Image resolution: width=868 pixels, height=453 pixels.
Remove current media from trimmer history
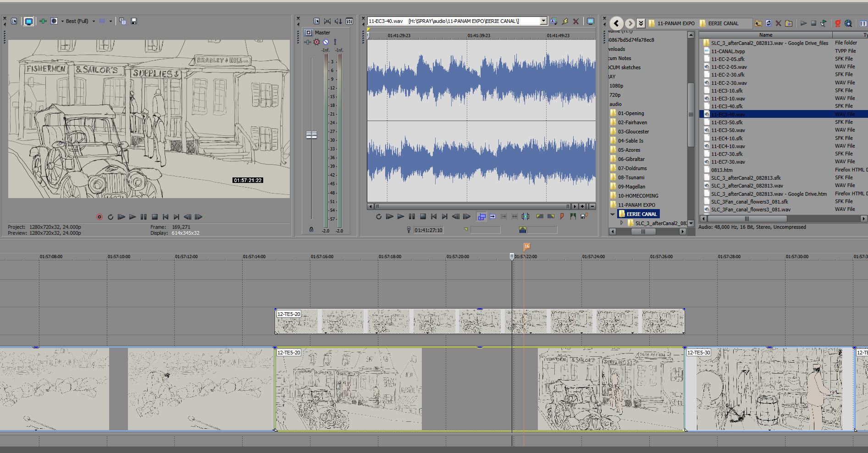point(576,21)
